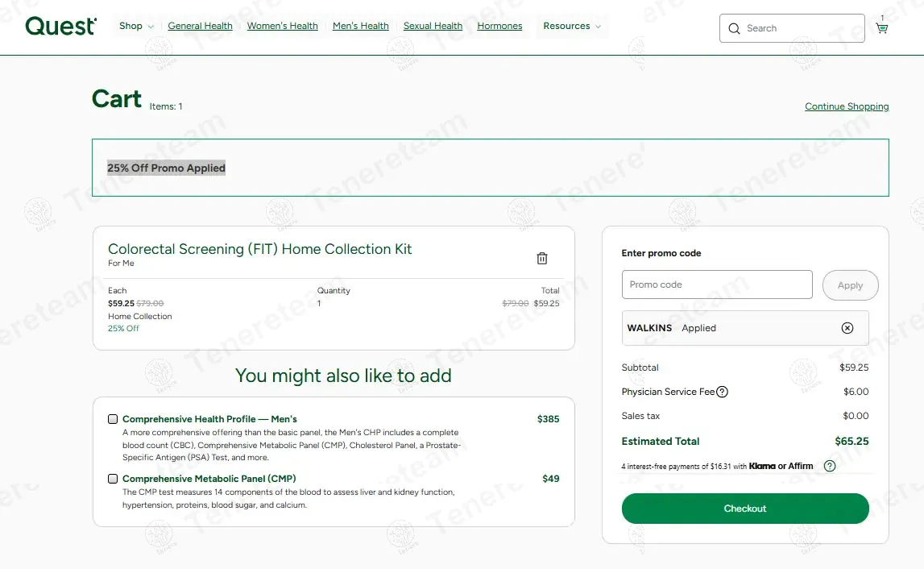The height and width of the screenshot is (569, 924).
Task: Expand the Resources dropdown menu
Action: (x=571, y=27)
